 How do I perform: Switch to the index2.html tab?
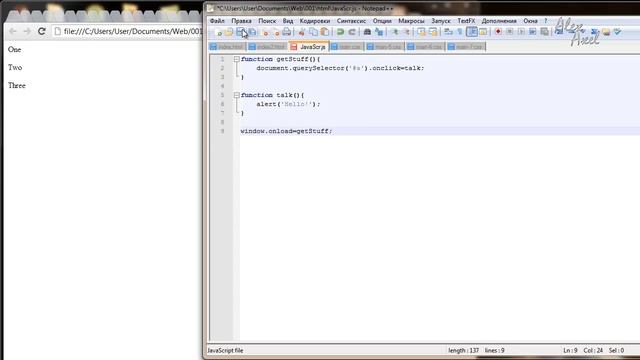click(x=267, y=47)
